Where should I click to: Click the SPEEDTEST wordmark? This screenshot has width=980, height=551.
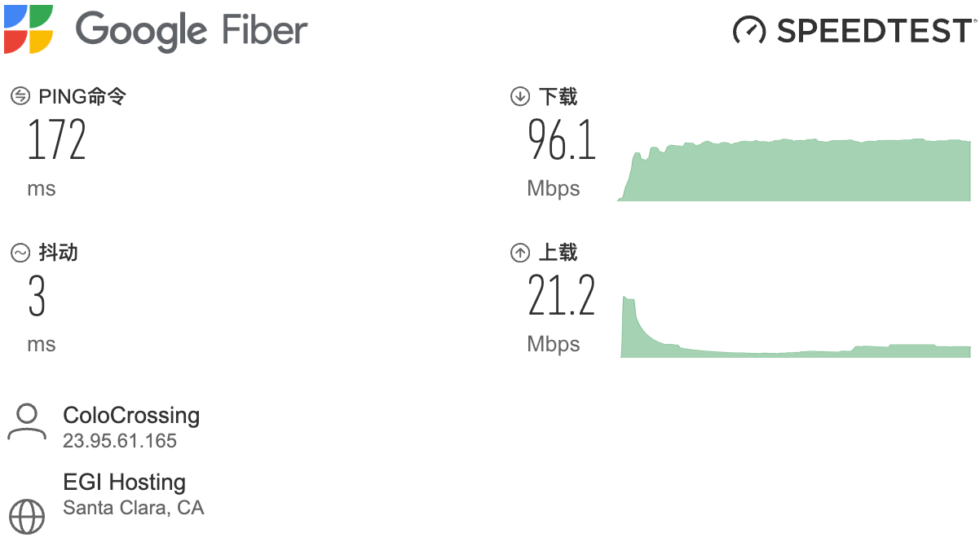pyautogui.click(x=876, y=31)
